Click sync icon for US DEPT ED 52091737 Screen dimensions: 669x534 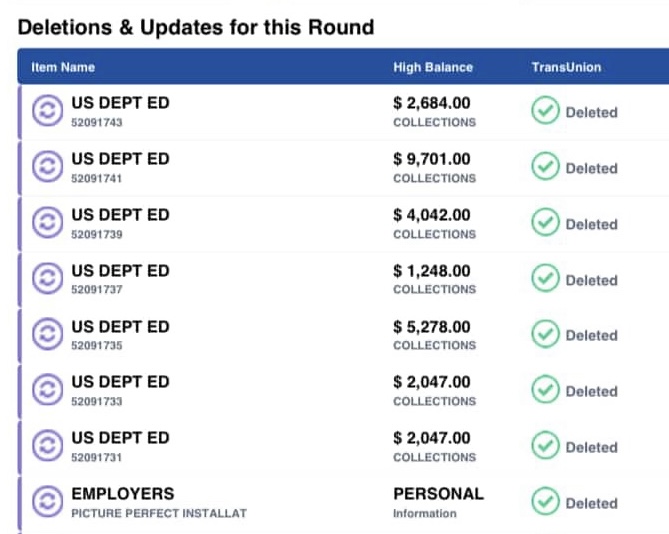(46, 279)
